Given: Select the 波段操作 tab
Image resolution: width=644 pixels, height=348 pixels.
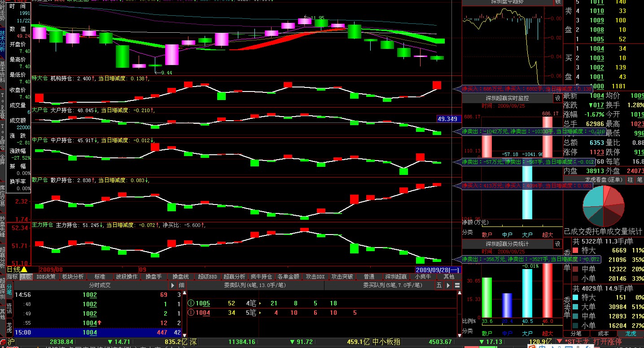Looking at the screenshot, I should tap(127, 277).
